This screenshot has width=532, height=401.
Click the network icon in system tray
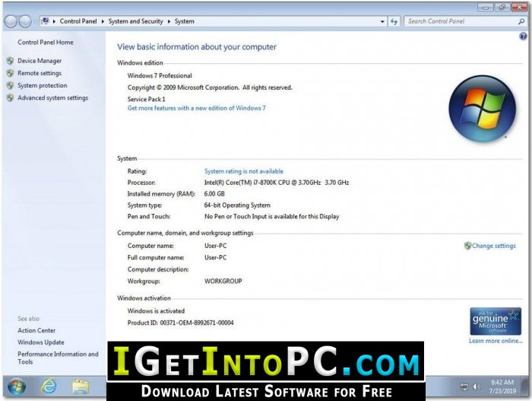464,387
